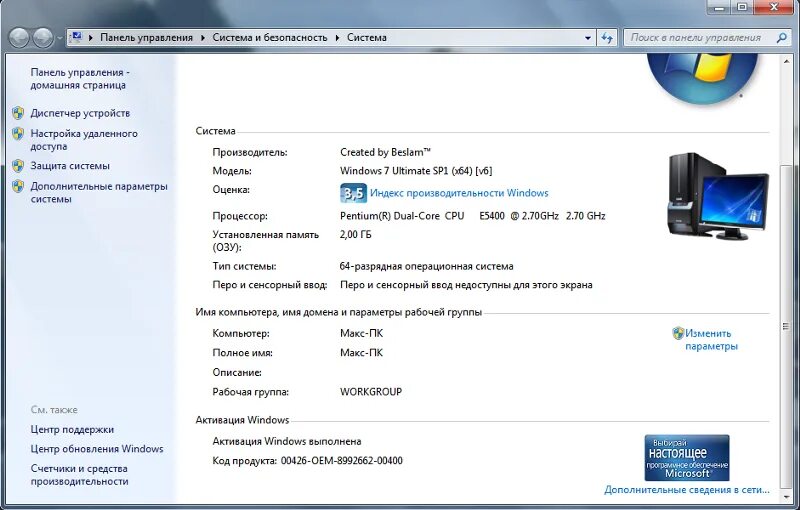Image resolution: width=800 pixels, height=510 pixels.
Task: Click WORKGROUP workgroup value
Action: coord(371,392)
